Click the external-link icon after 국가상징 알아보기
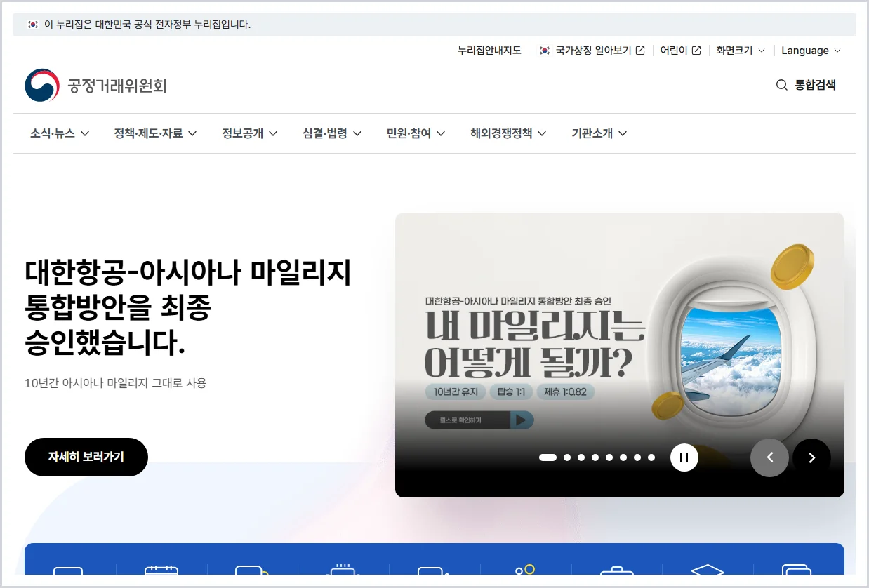This screenshot has width=869, height=588. [x=640, y=51]
